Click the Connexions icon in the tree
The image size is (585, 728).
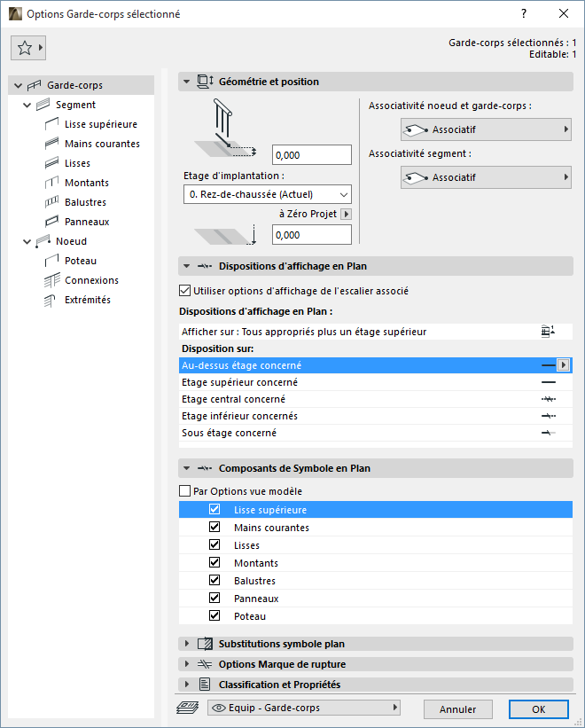pos(51,280)
